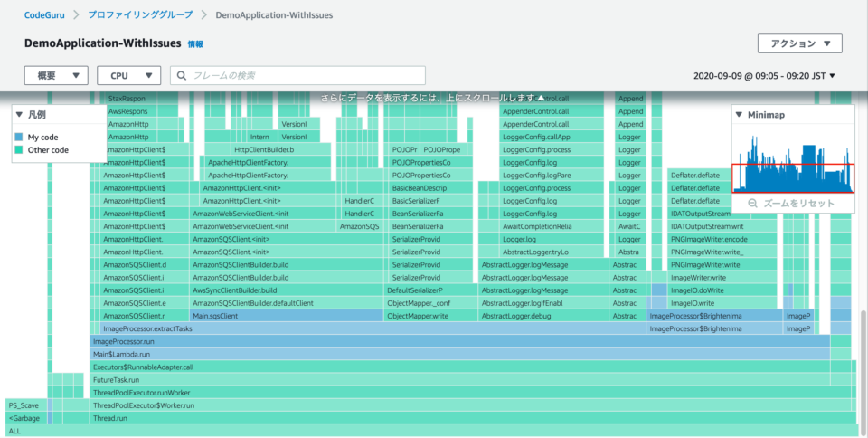Select the AwaitCompletionRelia frame
Screen dimensions: 868x438
coord(552,226)
